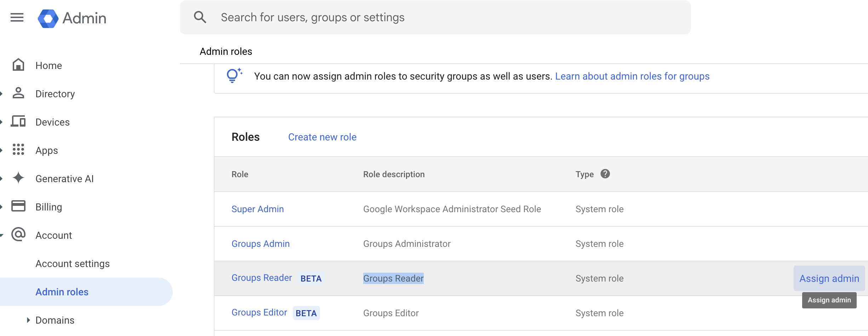Screen dimensions: 868x336
Task: Open Domains menu item
Action: click(55, 320)
